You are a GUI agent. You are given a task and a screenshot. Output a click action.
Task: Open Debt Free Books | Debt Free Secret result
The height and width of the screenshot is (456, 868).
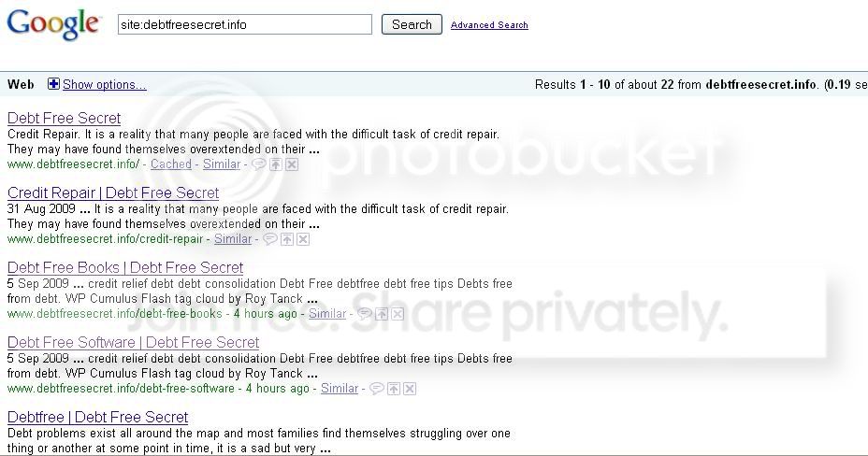pos(125,267)
